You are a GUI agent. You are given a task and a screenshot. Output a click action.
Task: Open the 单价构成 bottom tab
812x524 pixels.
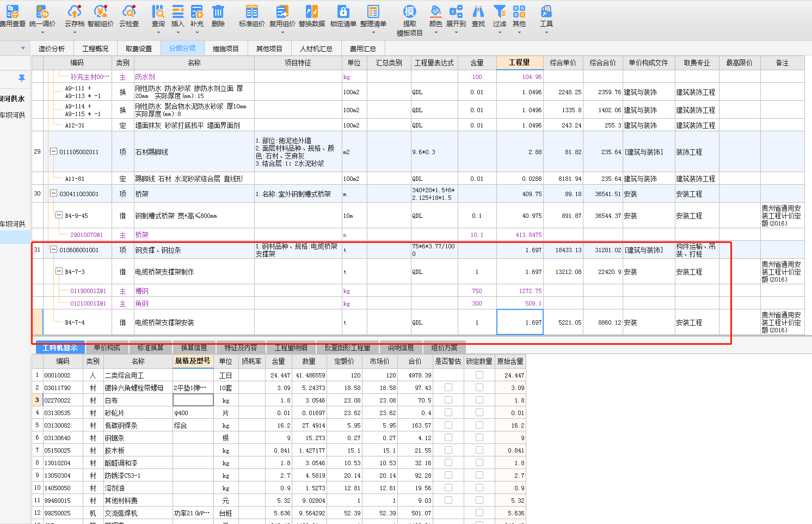point(107,348)
